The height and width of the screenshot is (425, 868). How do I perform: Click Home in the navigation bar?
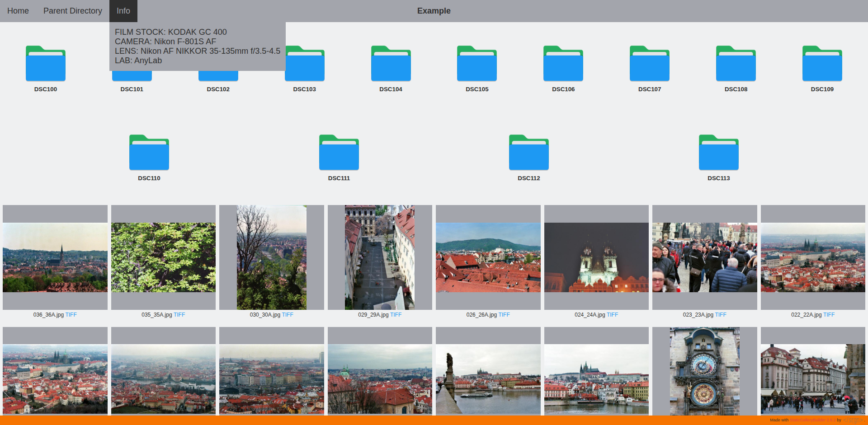18,11
